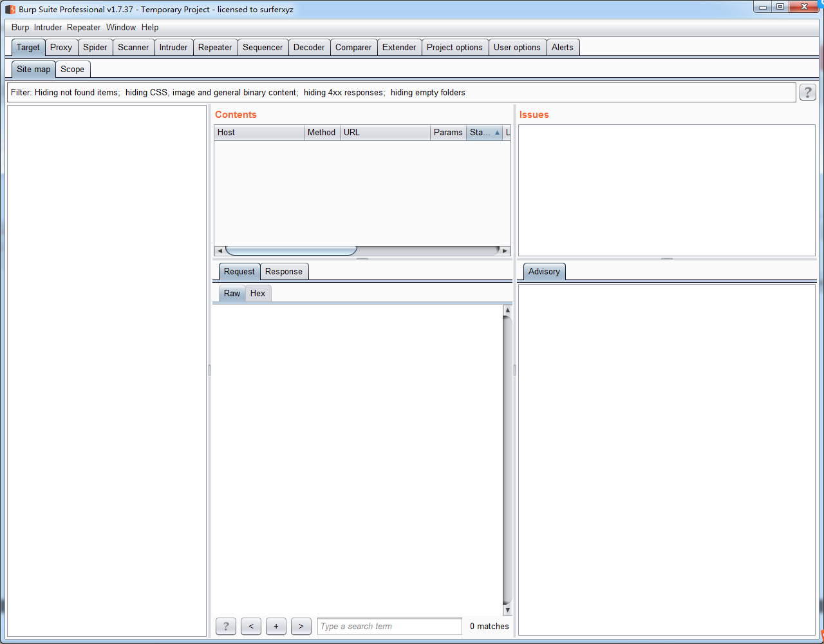Click the left arrow of Contents horizontal scrollbar

tap(220, 251)
